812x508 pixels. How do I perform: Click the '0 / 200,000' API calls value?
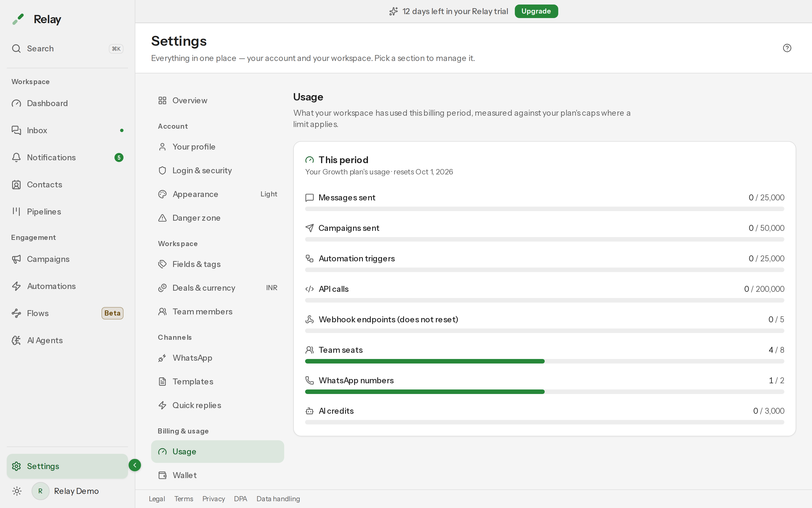tap(764, 289)
